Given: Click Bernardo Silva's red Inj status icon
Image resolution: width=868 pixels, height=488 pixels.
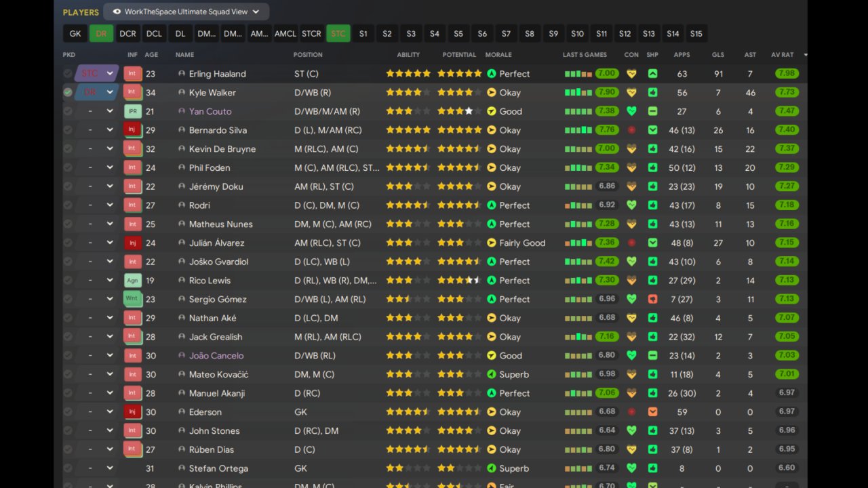Looking at the screenshot, I should (133, 130).
